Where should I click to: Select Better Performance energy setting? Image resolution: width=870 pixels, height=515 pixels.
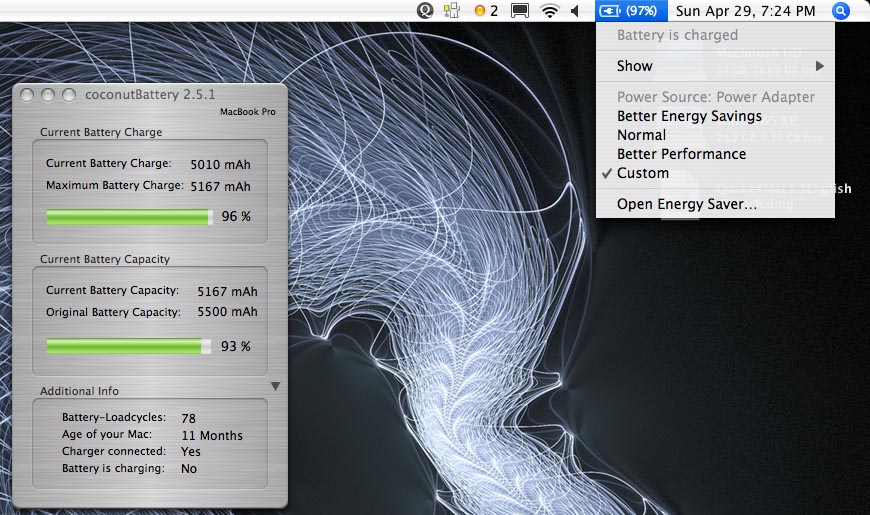click(x=681, y=154)
